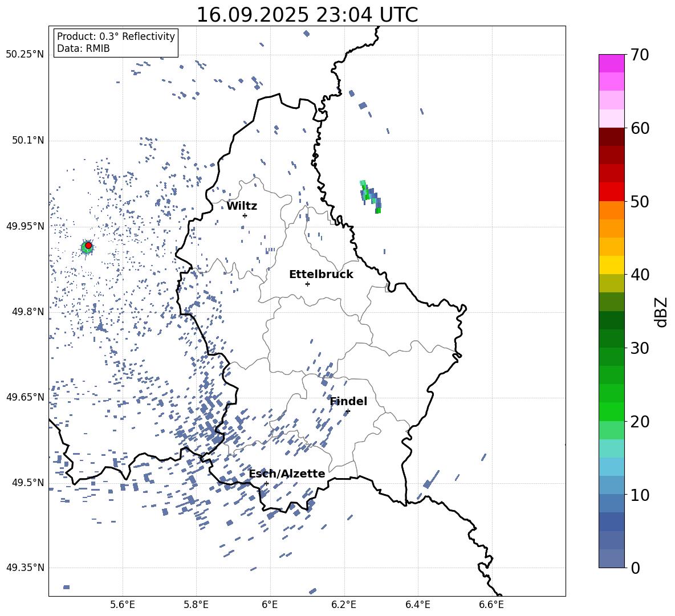Screen dimensions: 675x616
Task: Click the 6.6°E longitude label
Action: click(491, 605)
